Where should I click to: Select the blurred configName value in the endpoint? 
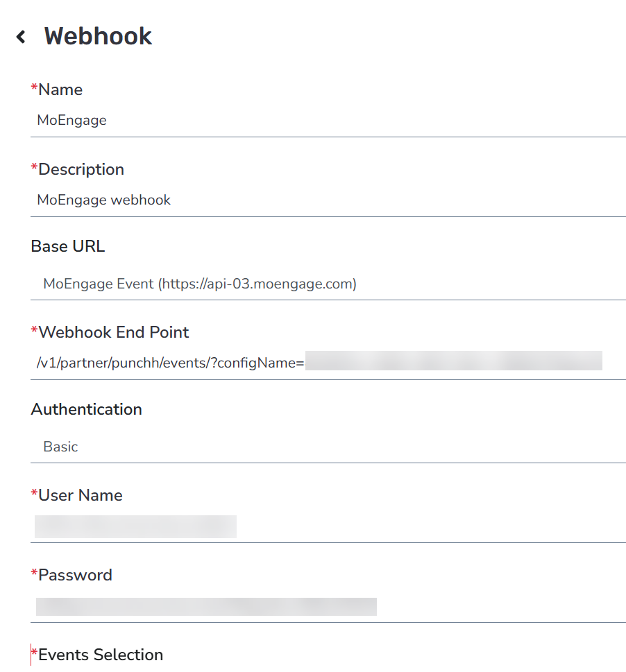[x=454, y=361]
